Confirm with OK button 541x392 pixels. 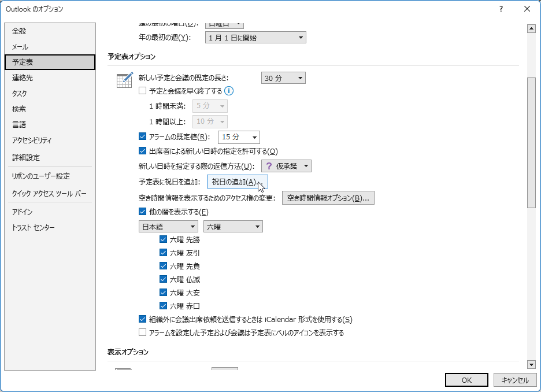pyautogui.click(x=466, y=380)
